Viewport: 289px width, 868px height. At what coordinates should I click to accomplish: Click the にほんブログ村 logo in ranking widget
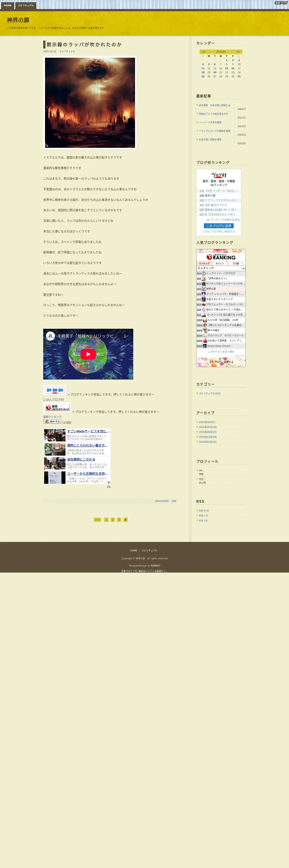pos(219,175)
